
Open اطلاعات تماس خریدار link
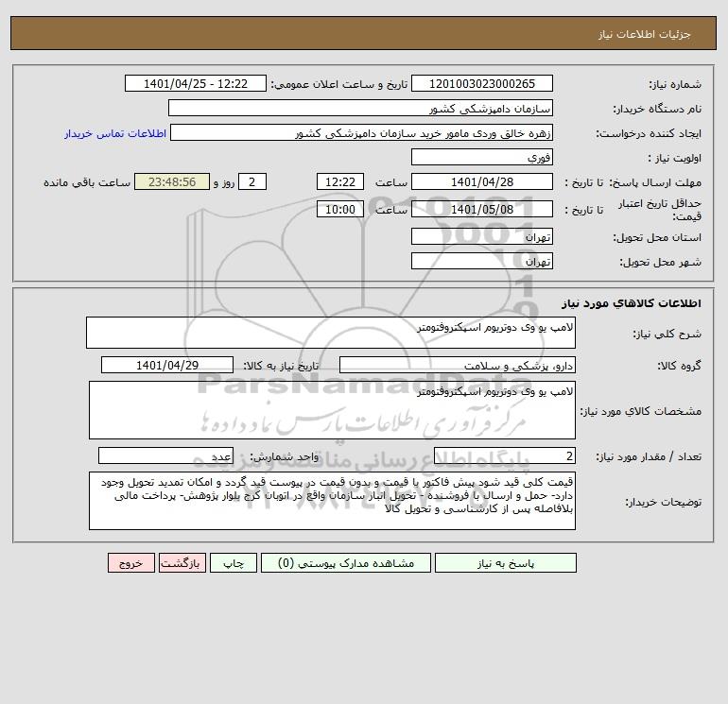point(115,133)
